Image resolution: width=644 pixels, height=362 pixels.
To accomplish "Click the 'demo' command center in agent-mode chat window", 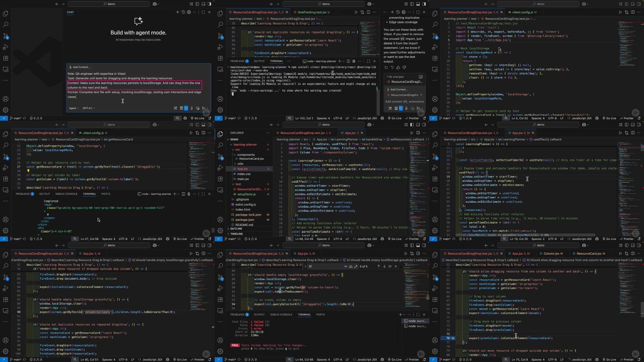I will point(109,4).
